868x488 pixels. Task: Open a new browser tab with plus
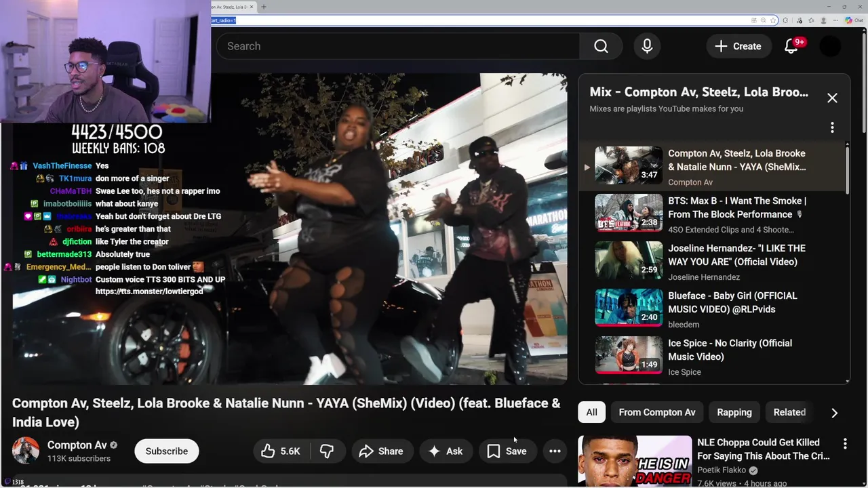pos(264,7)
